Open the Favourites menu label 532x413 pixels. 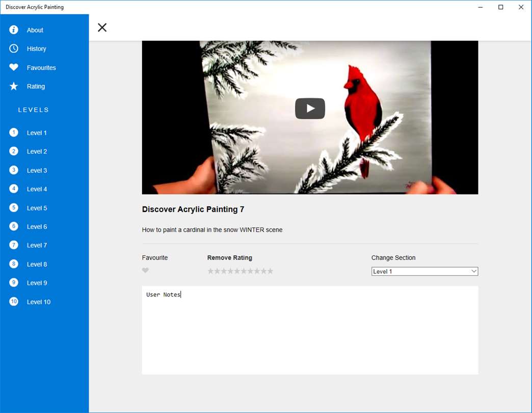(41, 67)
